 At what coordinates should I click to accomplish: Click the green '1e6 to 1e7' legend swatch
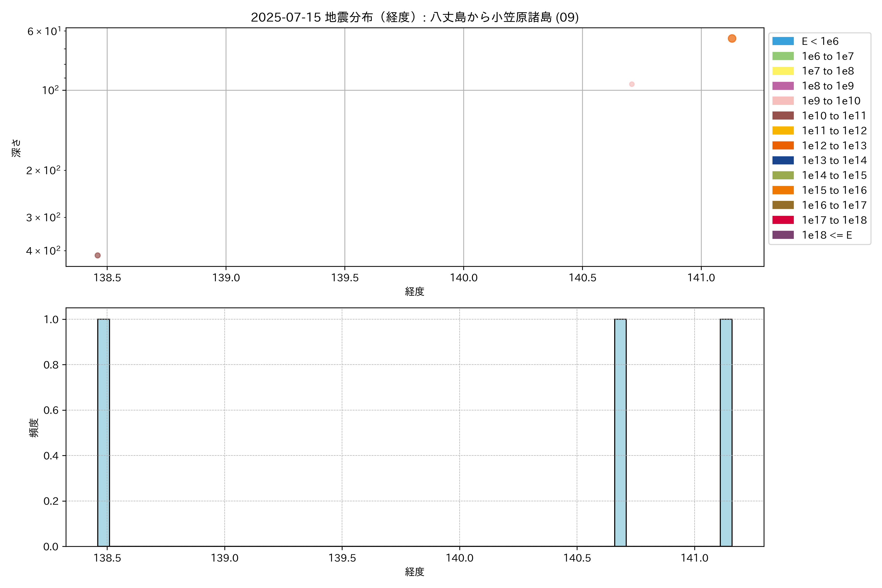click(783, 56)
